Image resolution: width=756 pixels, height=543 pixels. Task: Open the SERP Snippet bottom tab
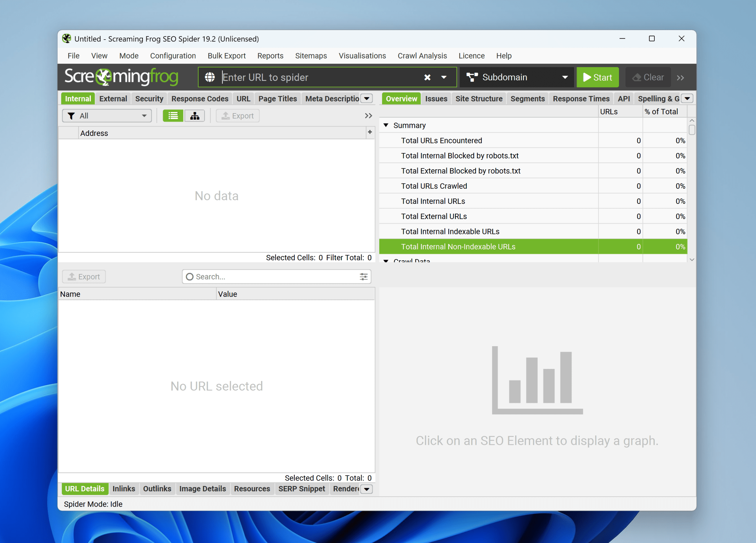[x=302, y=489]
